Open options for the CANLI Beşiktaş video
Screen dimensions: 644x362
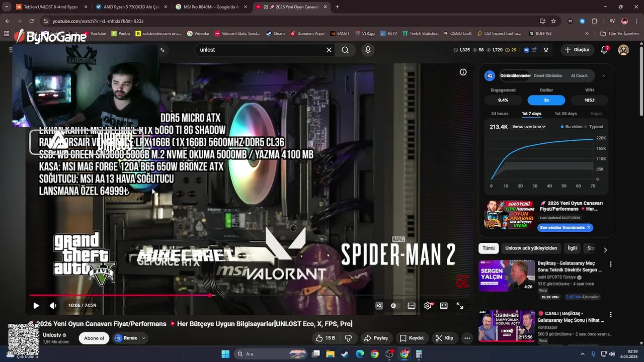(x=611, y=314)
